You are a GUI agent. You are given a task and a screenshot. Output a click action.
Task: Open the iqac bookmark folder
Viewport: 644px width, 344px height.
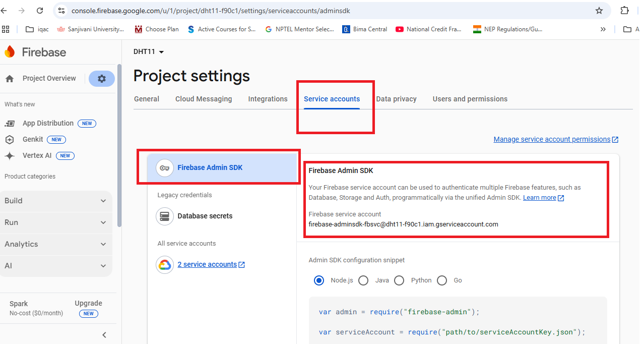(x=37, y=29)
